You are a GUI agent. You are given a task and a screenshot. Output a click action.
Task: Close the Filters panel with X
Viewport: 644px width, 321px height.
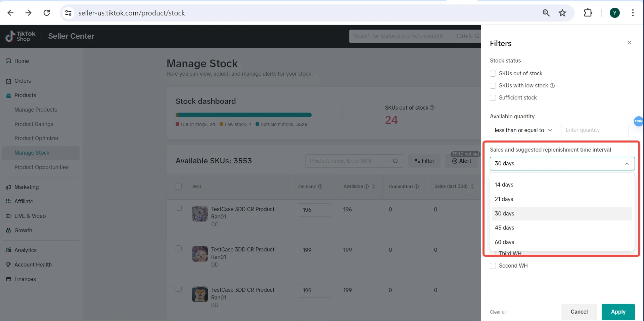point(630,42)
